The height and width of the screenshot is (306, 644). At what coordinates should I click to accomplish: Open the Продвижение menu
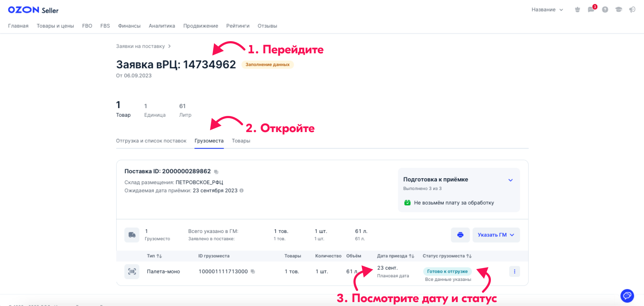201,26
